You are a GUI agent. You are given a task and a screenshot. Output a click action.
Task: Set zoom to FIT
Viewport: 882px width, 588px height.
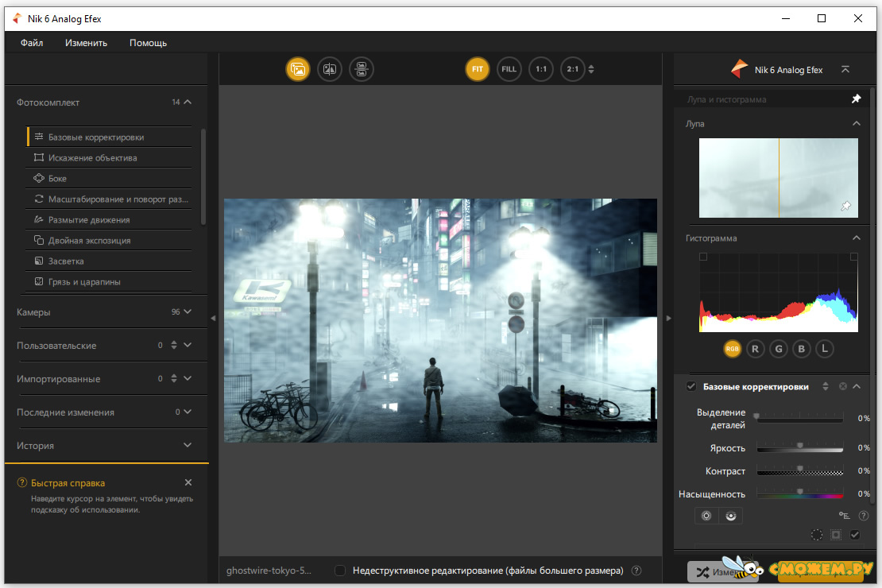tap(477, 69)
